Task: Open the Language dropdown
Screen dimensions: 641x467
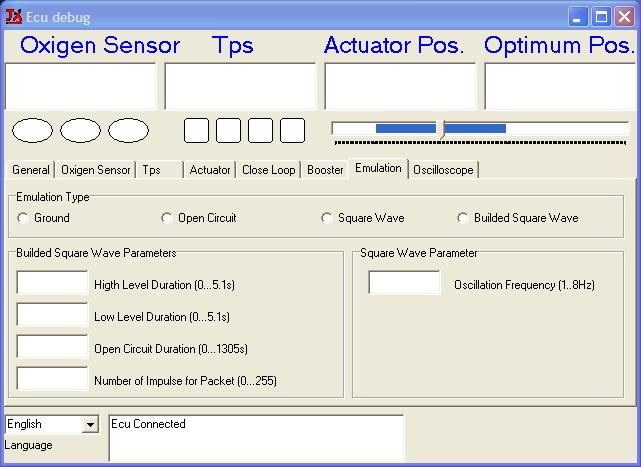Action: [90, 425]
